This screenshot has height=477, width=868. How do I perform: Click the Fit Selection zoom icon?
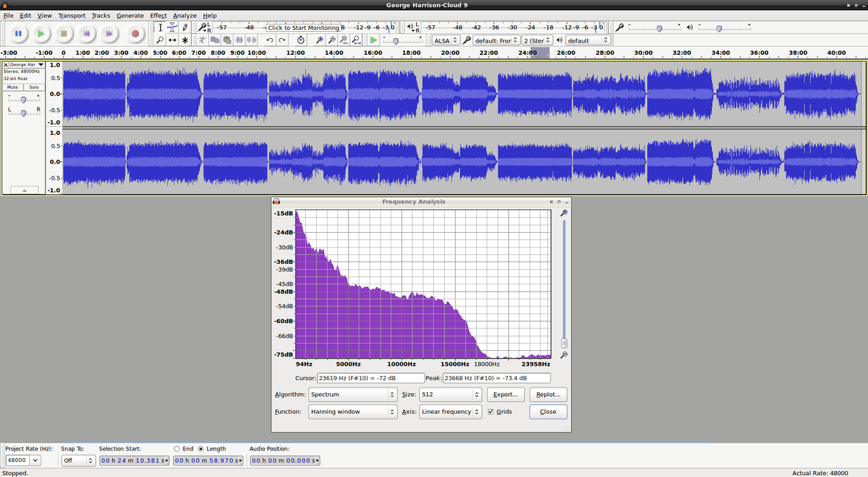(x=344, y=40)
